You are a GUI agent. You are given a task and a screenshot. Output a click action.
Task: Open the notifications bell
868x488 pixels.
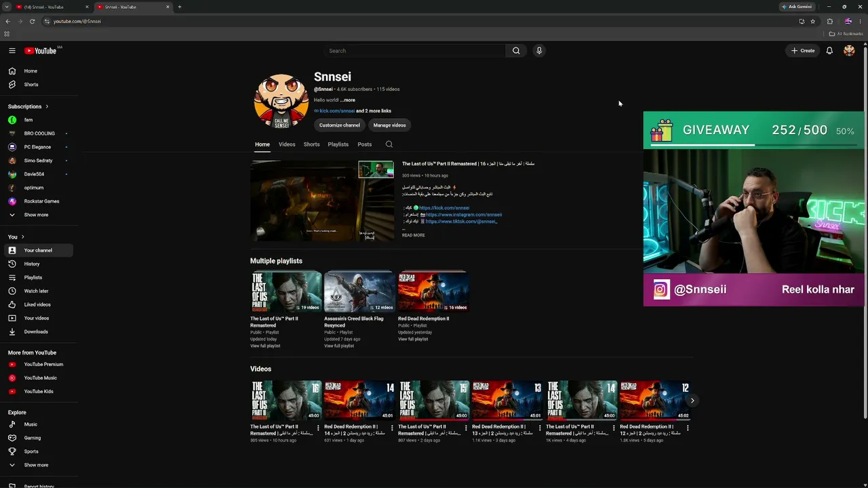[829, 51]
